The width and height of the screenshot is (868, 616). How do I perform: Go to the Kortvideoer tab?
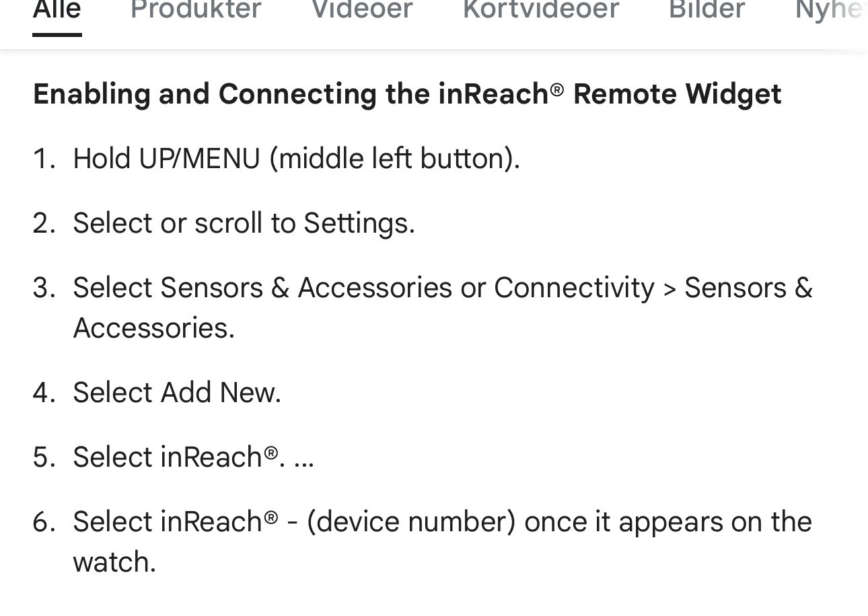tap(540, 11)
